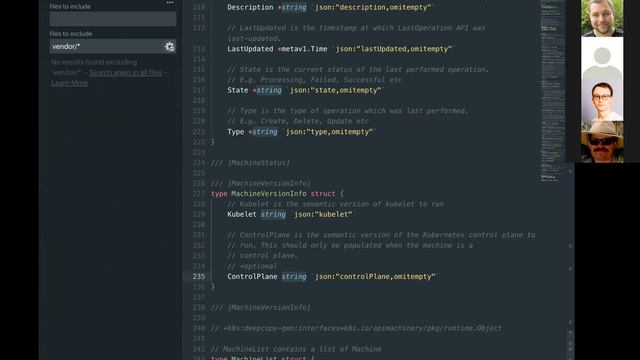Click the 'LastUpdated' field name
The image size is (640, 360).
point(250,49)
